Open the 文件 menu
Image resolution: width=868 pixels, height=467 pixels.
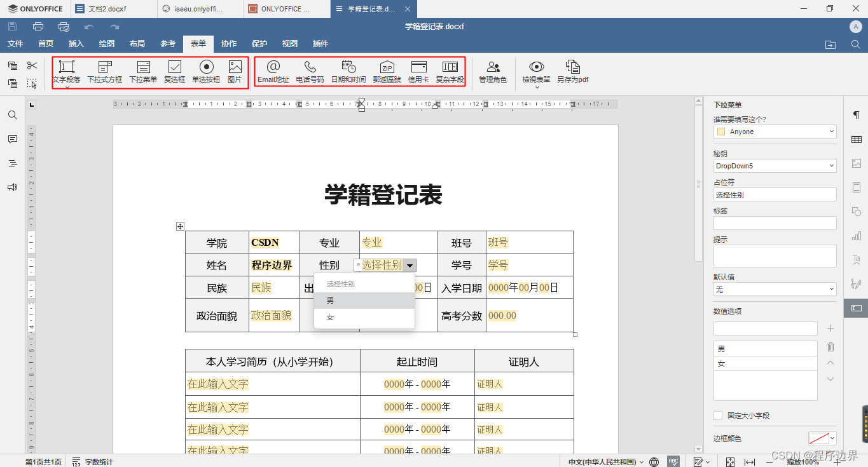(15, 44)
